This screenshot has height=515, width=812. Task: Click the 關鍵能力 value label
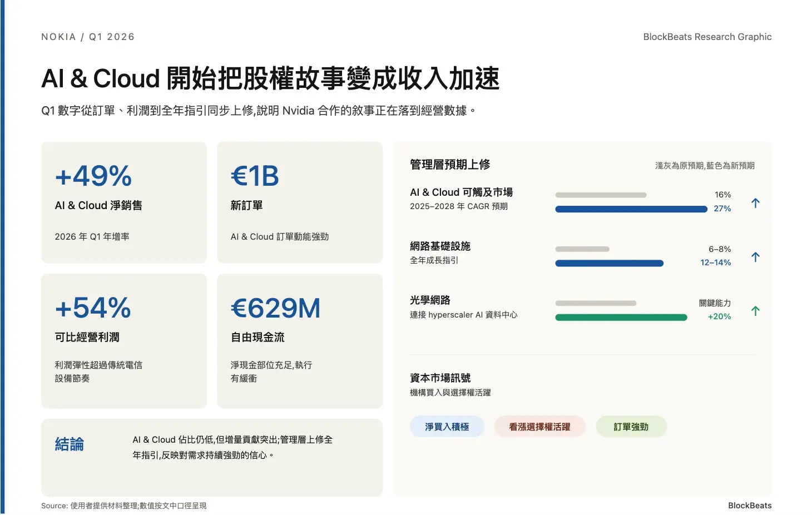(x=715, y=303)
